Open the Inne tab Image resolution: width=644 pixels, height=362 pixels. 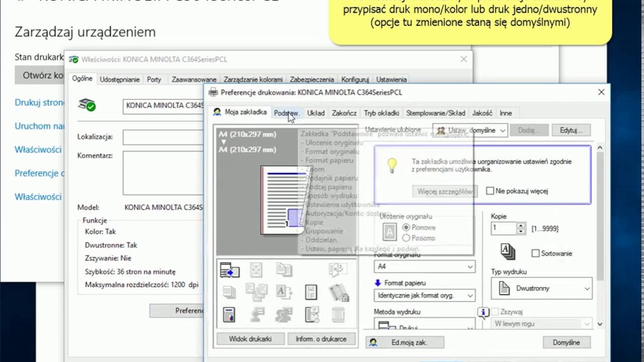click(506, 113)
